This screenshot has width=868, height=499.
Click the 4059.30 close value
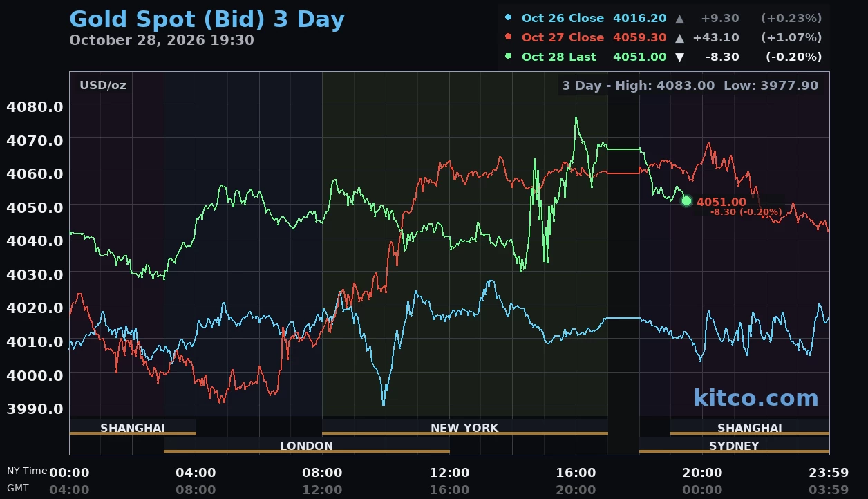[640, 37]
